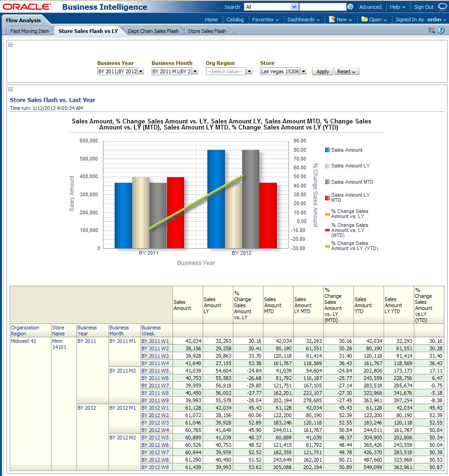Expand the Org Region dropdown

pyautogui.click(x=249, y=71)
